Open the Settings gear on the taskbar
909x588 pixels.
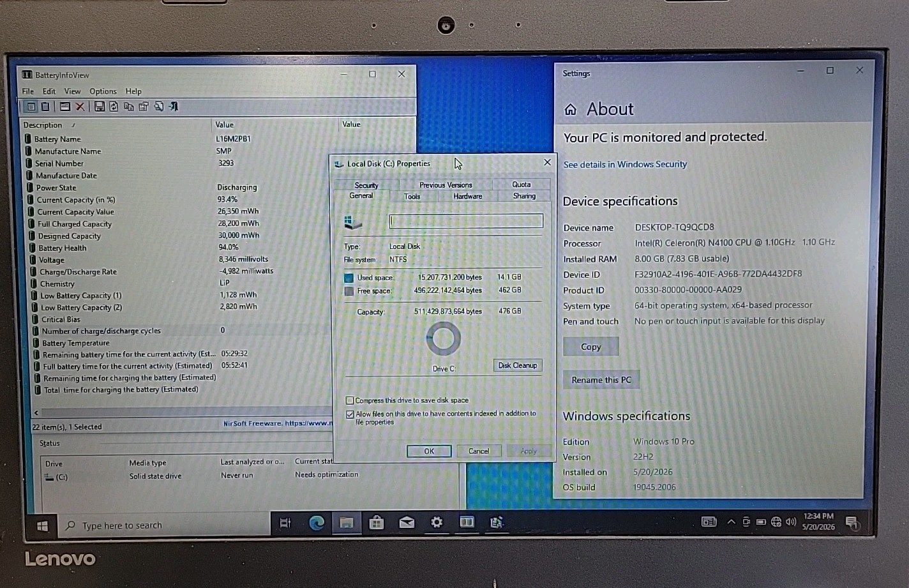click(437, 522)
